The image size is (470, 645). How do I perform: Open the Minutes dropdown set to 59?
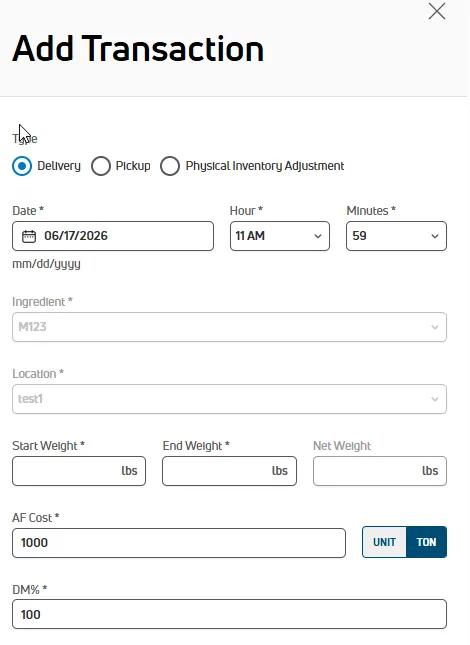click(x=396, y=236)
